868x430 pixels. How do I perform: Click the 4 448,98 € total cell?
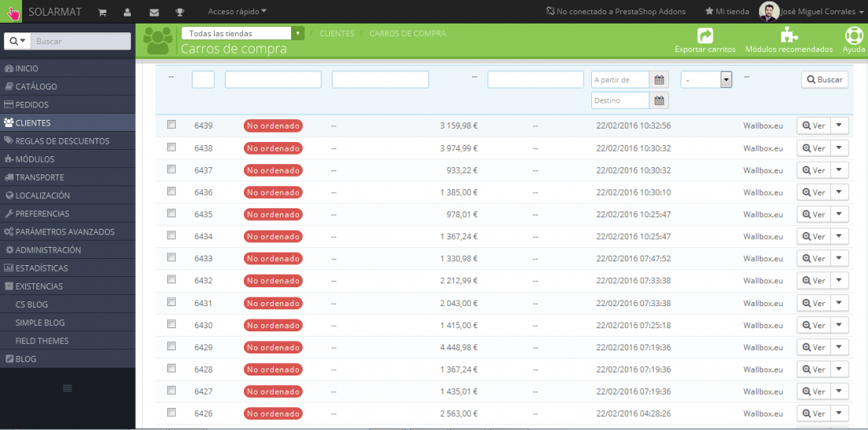(x=459, y=347)
